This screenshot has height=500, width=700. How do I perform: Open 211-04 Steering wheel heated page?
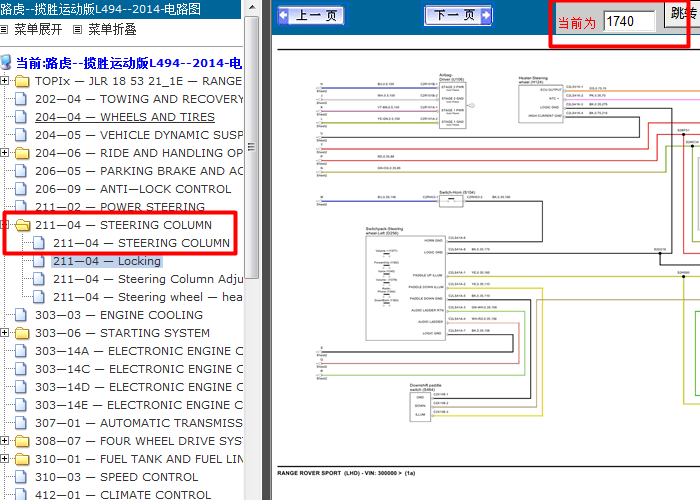point(148,297)
